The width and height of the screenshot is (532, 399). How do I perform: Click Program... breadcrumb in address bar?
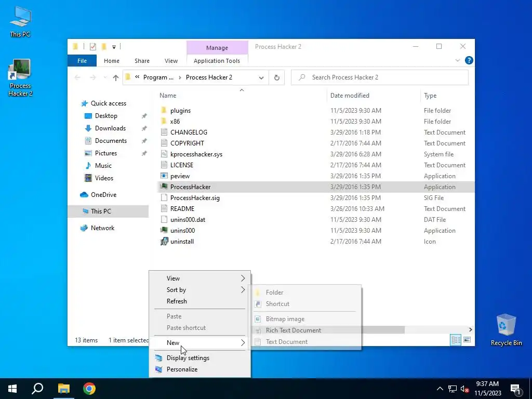tap(158, 77)
